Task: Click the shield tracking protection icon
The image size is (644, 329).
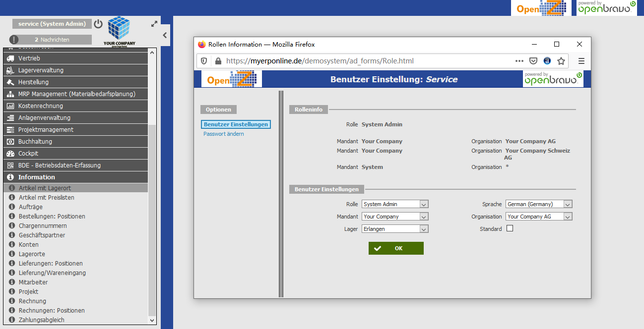Action: [x=204, y=61]
